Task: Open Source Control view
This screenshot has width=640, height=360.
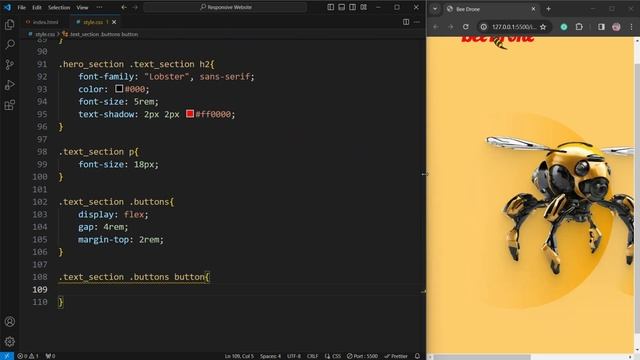Action: click(x=10, y=64)
